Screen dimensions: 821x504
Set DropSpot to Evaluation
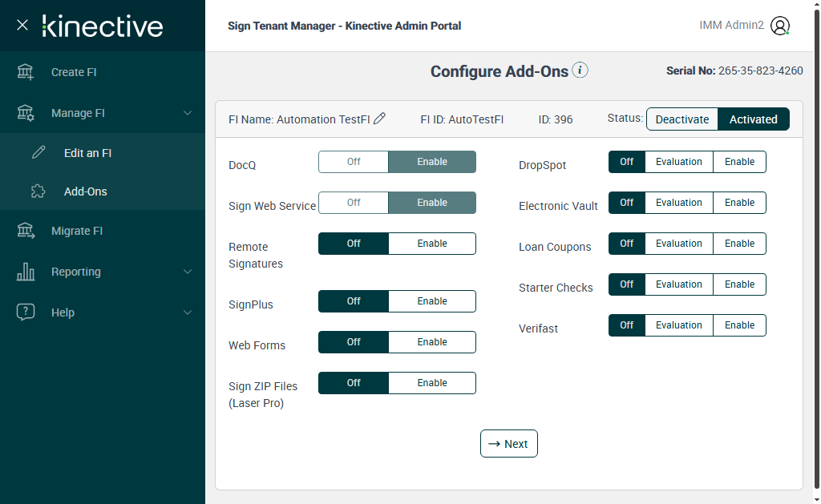678,162
